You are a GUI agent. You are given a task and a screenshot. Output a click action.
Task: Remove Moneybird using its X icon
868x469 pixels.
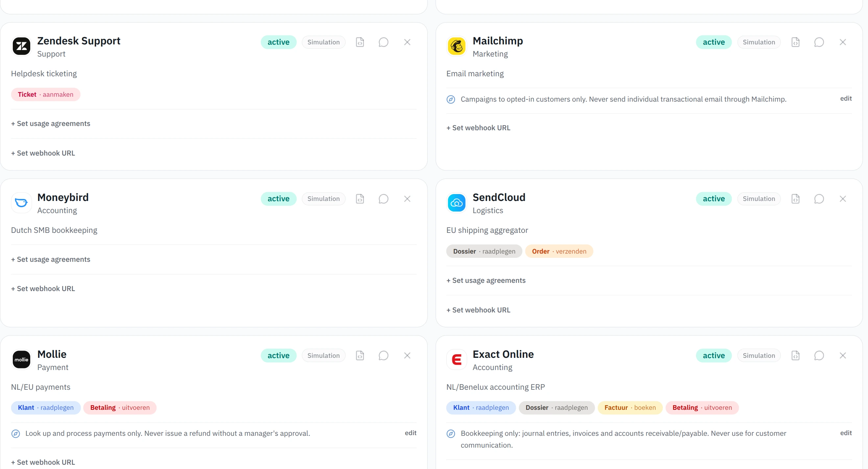(x=407, y=199)
